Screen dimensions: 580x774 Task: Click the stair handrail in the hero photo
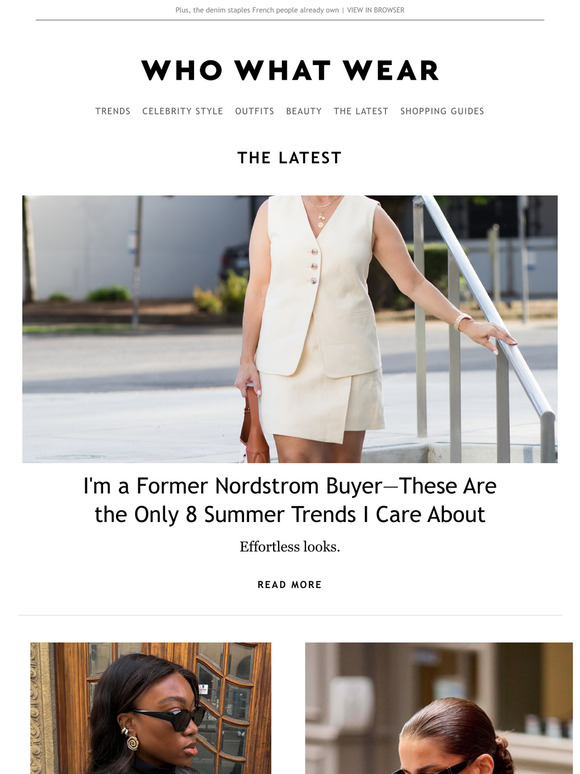pyautogui.click(x=489, y=306)
